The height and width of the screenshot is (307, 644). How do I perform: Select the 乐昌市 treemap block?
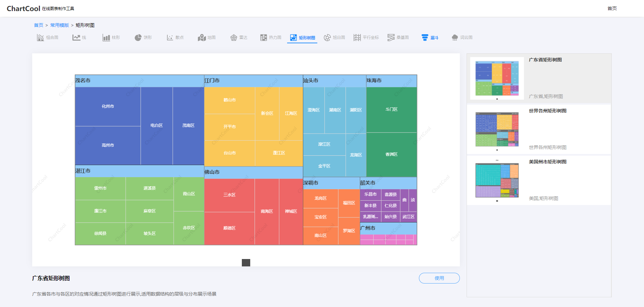370,195
